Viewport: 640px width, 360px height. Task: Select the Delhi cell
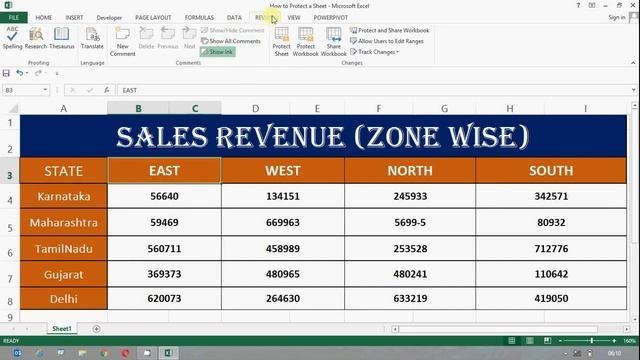click(x=64, y=299)
